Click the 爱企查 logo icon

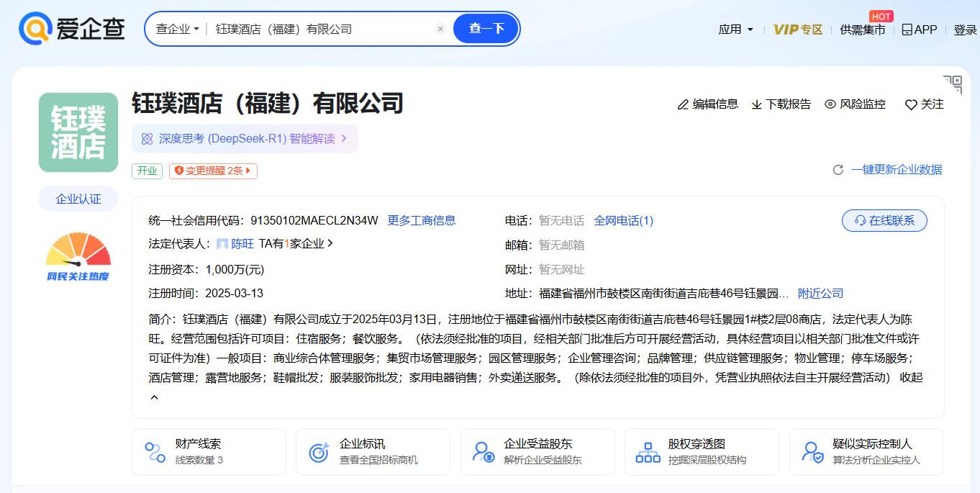tap(35, 29)
